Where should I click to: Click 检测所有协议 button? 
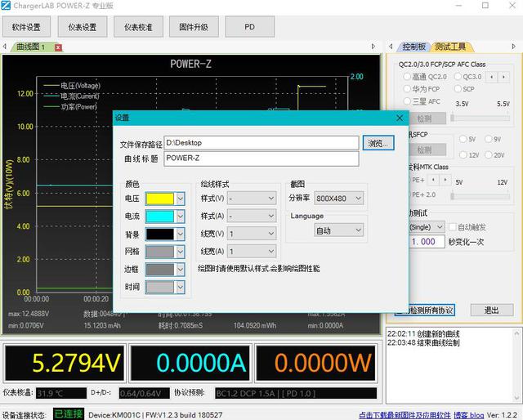coord(431,311)
